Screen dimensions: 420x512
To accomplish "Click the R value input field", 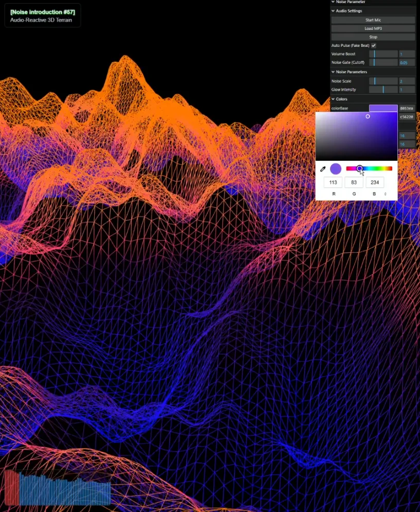I will tap(333, 182).
